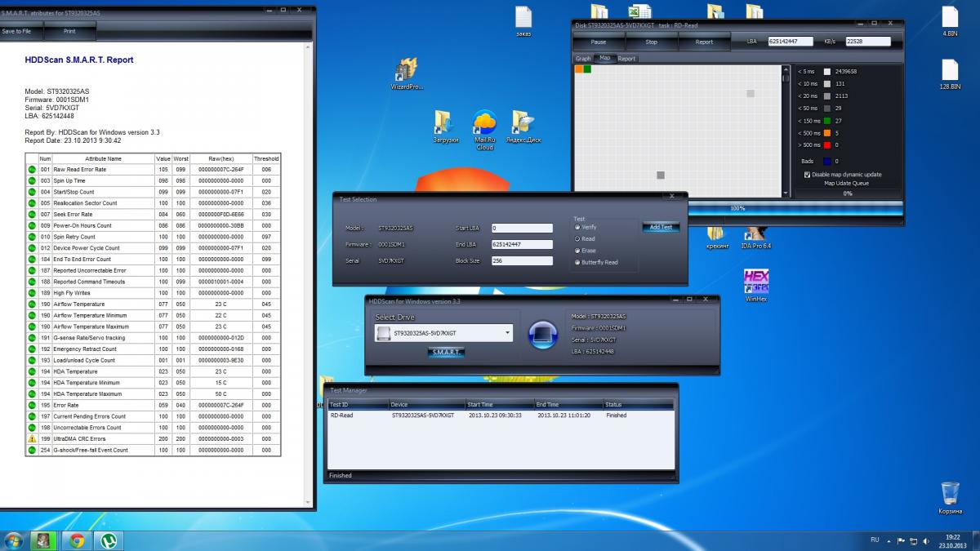Screen dimensions: 980x551
Task: Switch to the Graph tab
Action: tap(583, 59)
